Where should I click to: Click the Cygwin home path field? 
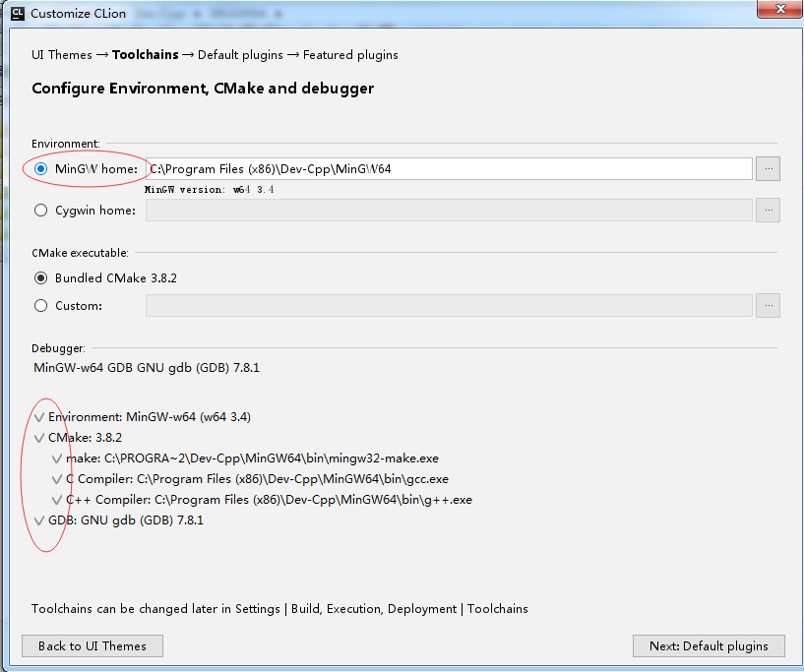449,211
